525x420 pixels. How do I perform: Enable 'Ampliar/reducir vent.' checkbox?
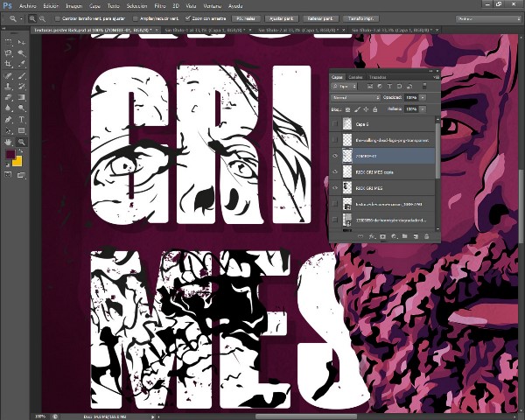click(136, 18)
